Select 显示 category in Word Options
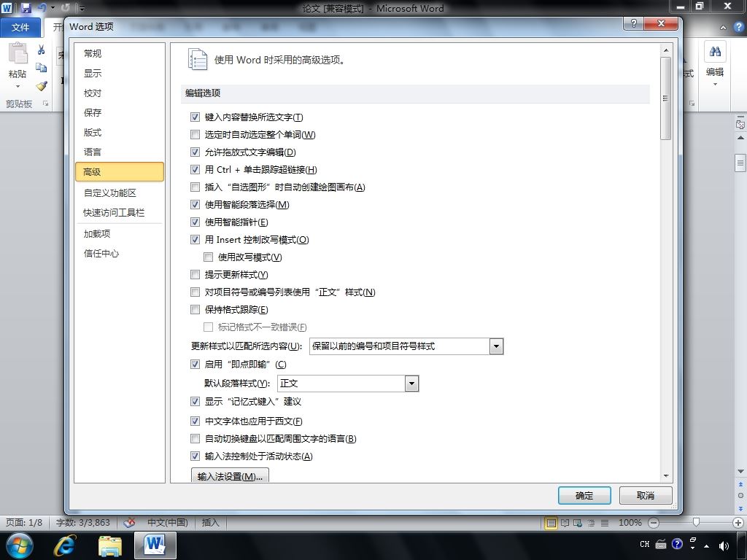The image size is (747, 560). coord(120,74)
